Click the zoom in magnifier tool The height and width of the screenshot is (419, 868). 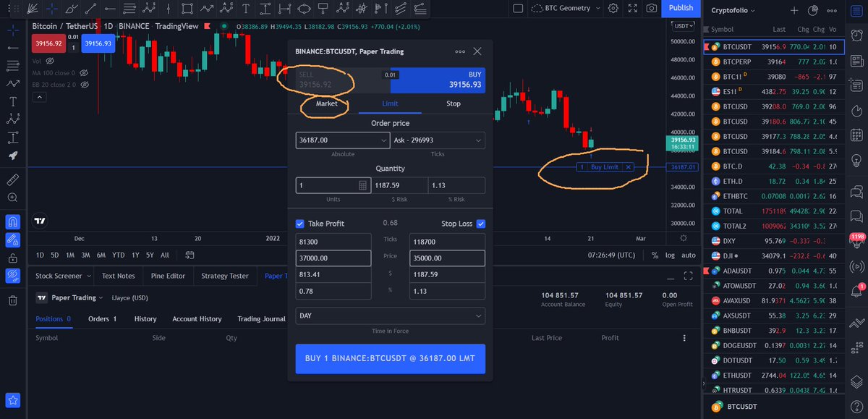coord(13,198)
